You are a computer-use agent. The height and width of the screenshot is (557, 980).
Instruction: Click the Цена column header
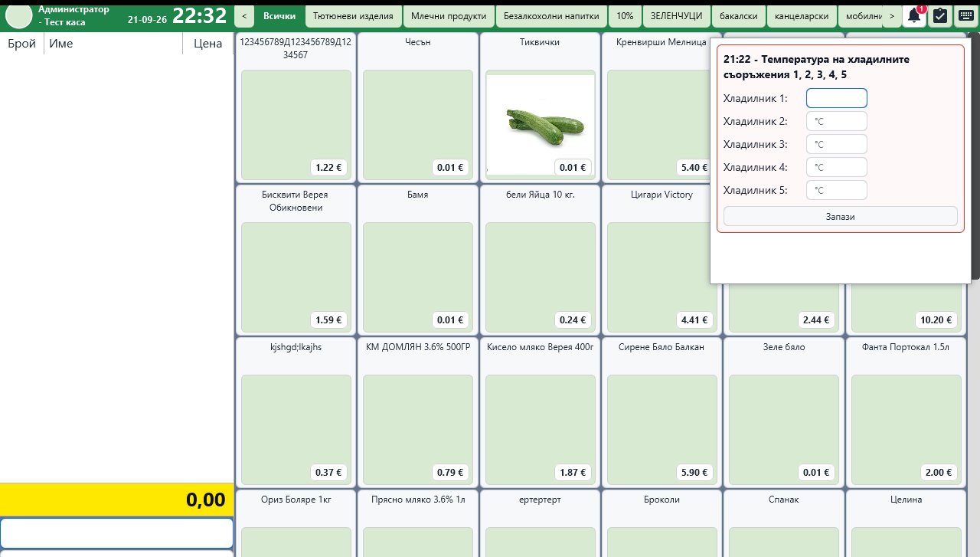click(207, 44)
